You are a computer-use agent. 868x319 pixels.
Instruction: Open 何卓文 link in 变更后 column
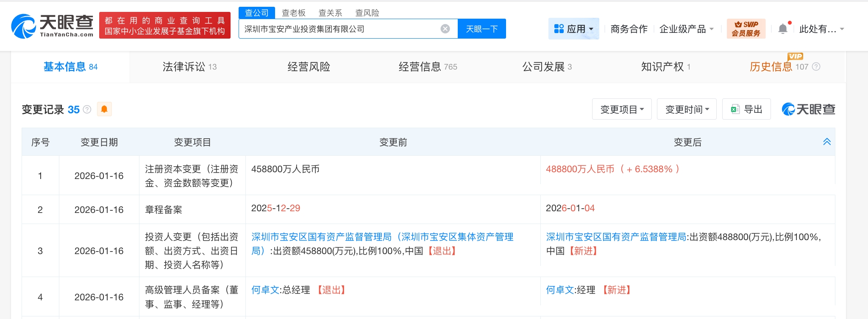point(560,290)
